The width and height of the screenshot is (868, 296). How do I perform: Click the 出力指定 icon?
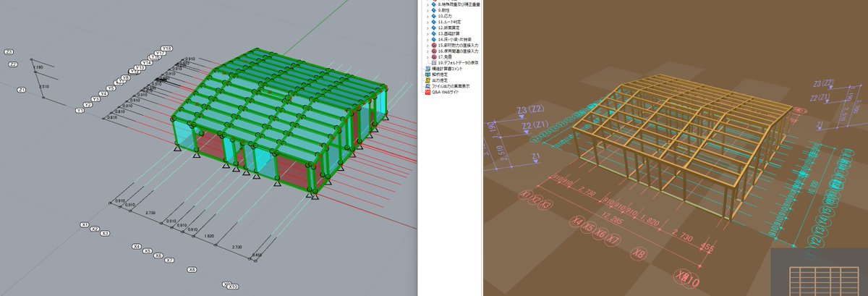(x=427, y=80)
